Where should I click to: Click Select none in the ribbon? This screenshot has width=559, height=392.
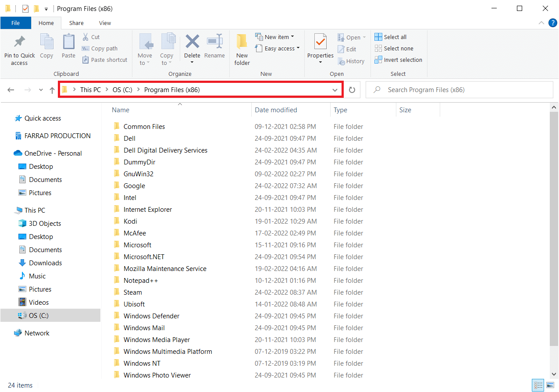pyautogui.click(x=394, y=49)
